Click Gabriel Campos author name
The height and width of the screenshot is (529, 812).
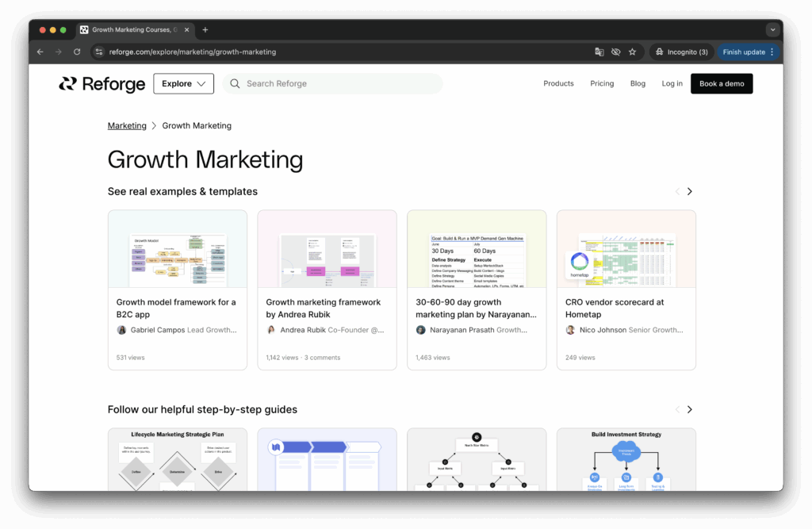pyautogui.click(x=158, y=330)
